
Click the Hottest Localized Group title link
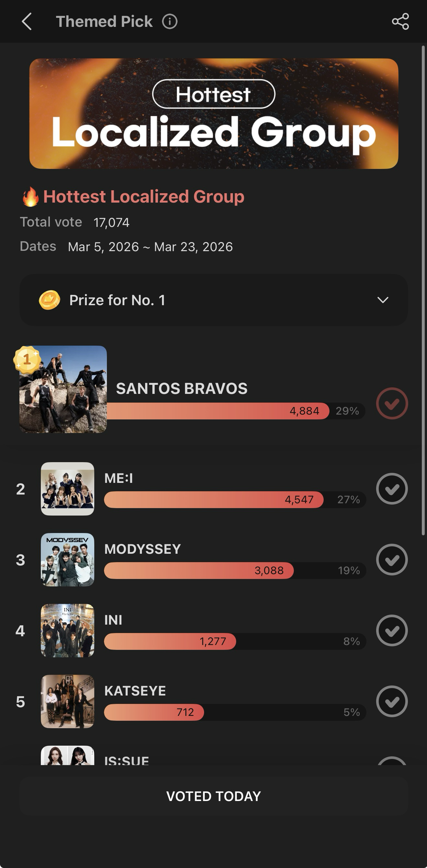pos(144,196)
